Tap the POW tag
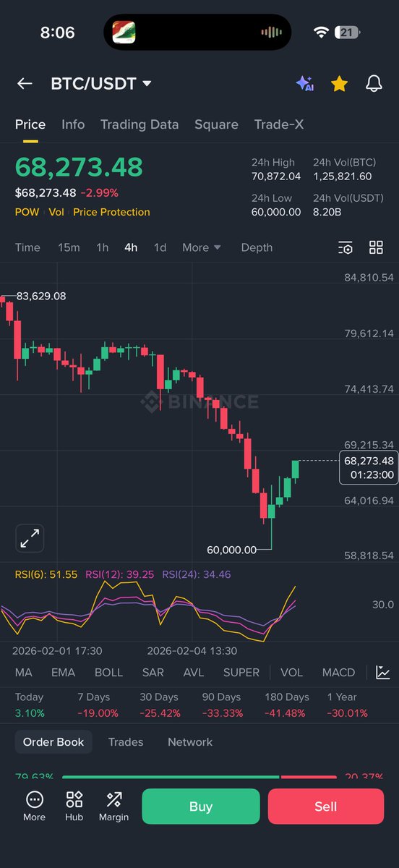This screenshot has height=868, width=399. [27, 212]
